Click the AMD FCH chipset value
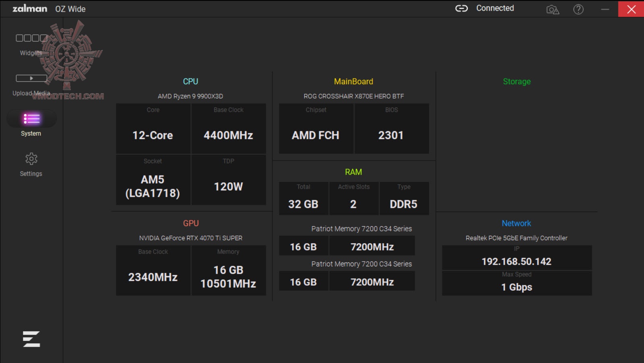 (x=316, y=135)
